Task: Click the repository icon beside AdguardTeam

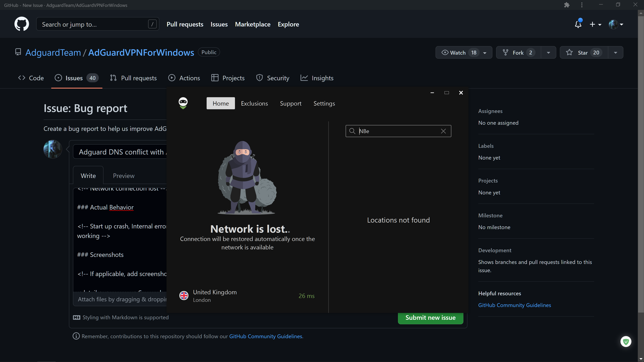Action: click(x=18, y=52)
